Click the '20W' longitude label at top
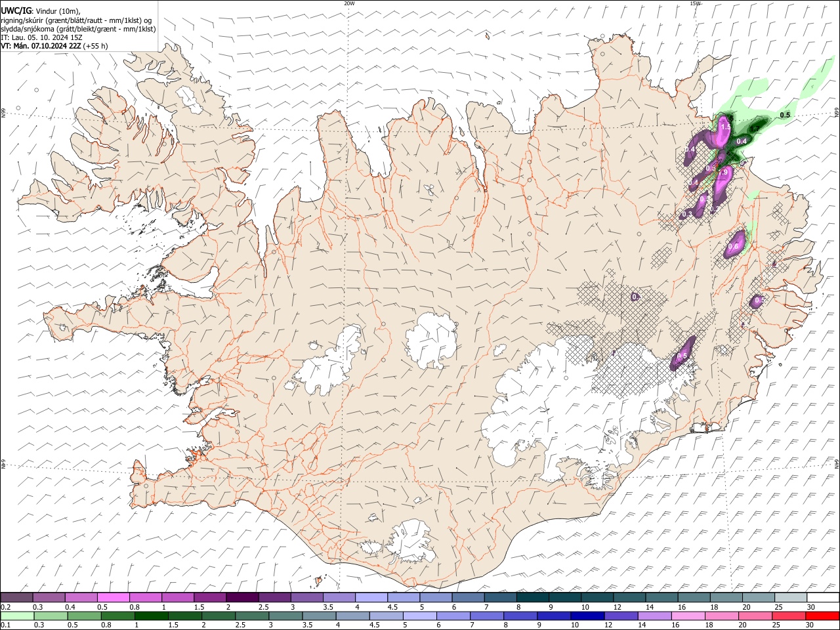This screenshot has height=630, width=840. [x=349, y=3]
